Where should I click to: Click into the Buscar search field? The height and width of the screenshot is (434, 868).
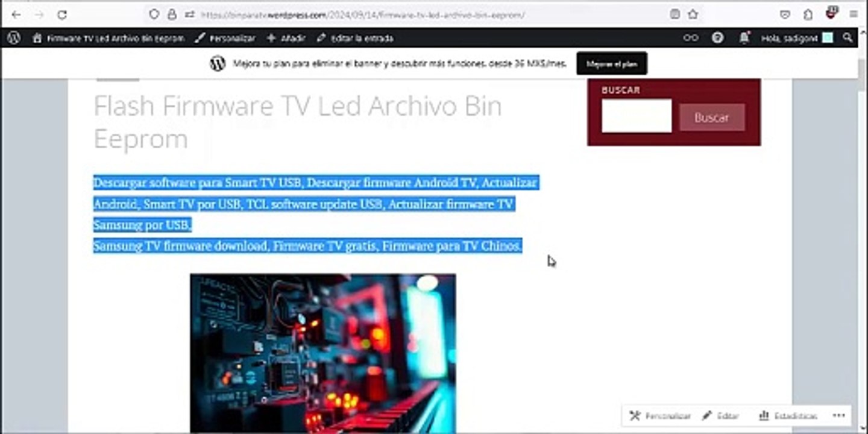click(x=637, y=116)
